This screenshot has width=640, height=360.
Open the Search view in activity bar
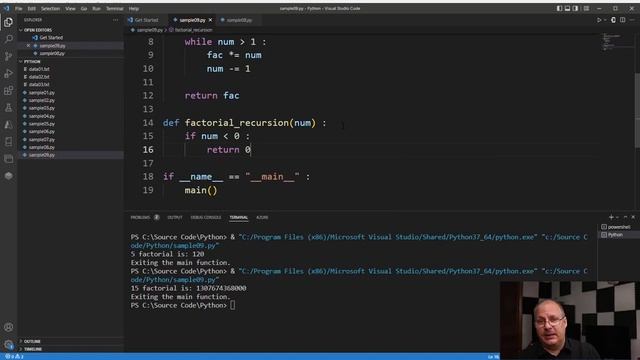pos(8,39)
